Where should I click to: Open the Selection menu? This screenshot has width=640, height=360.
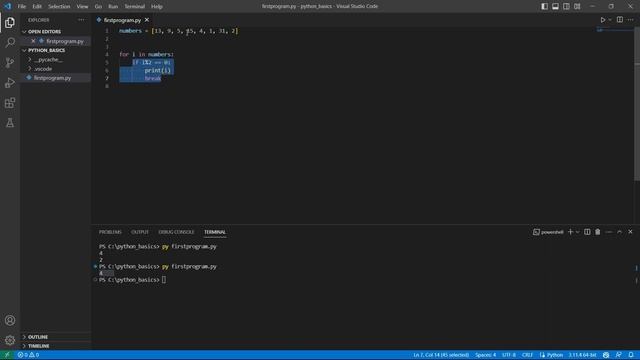pos(59,6)
